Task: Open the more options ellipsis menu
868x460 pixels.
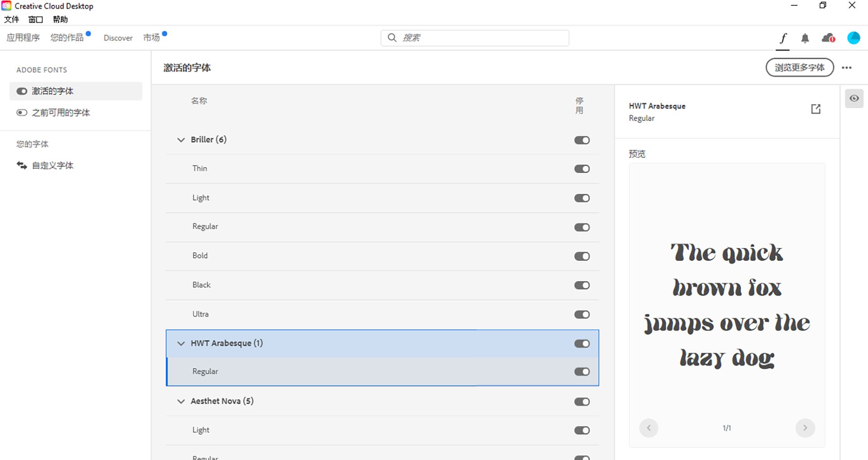Action: coord(847,67)
